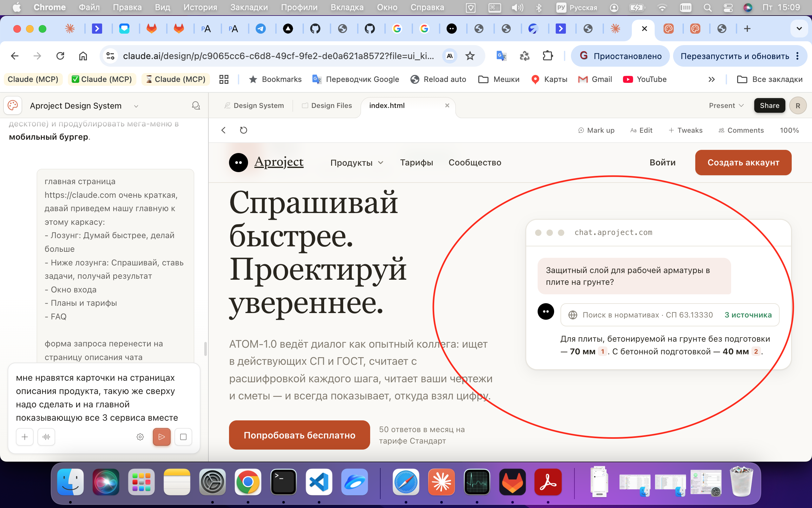Reload the page in Chrome

[x=60, y=56]
